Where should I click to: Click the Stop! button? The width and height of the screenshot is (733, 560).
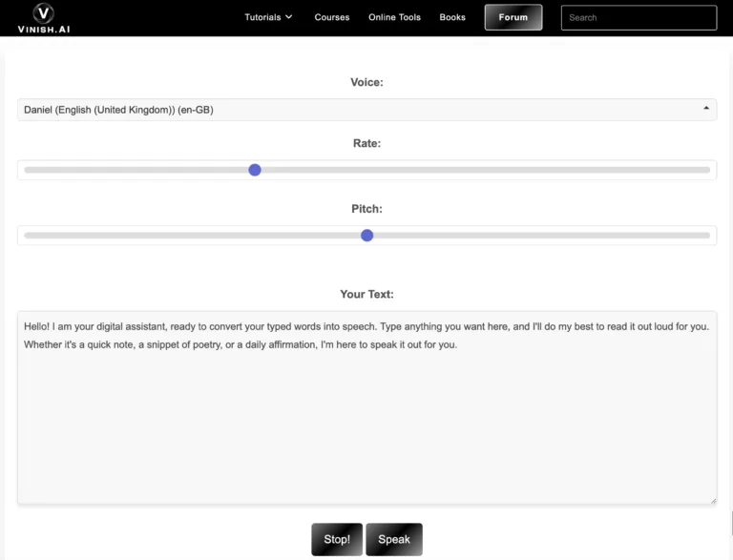coord(337,539)
